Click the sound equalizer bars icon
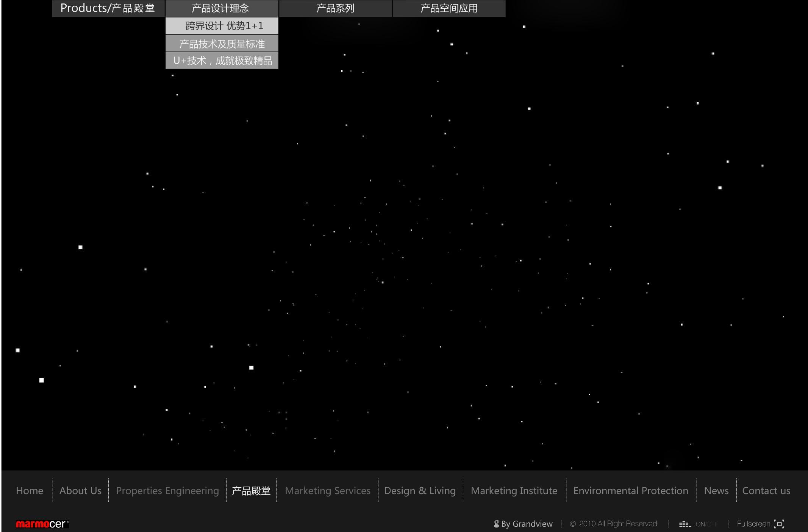The height and width of the screenshot is (532, 808). pos(685,524)
